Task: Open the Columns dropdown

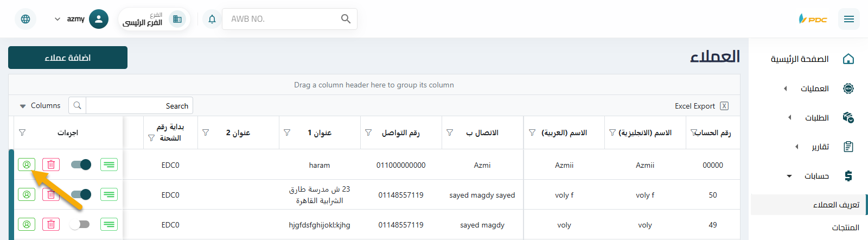Action: pos(40,105)
